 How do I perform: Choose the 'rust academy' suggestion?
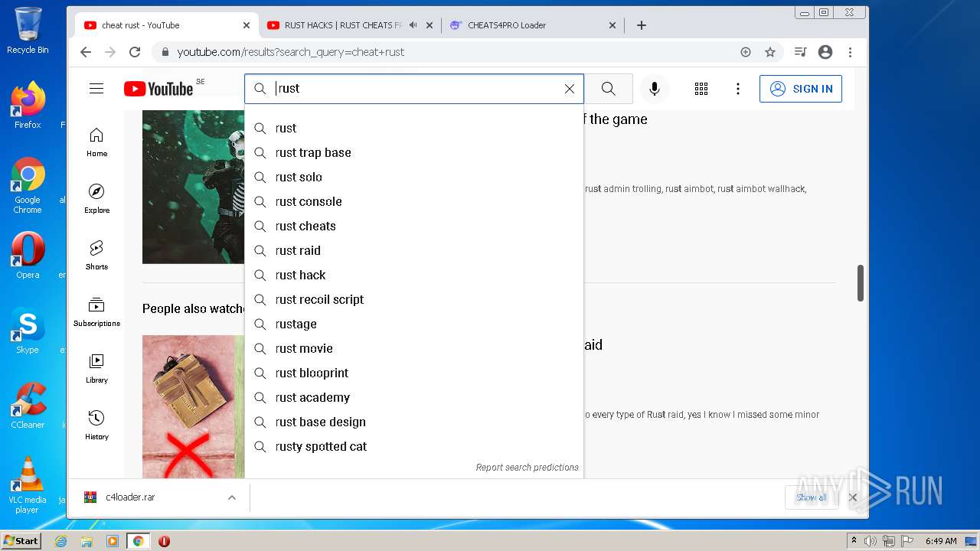pyautogui.click(x=414, y=397)
